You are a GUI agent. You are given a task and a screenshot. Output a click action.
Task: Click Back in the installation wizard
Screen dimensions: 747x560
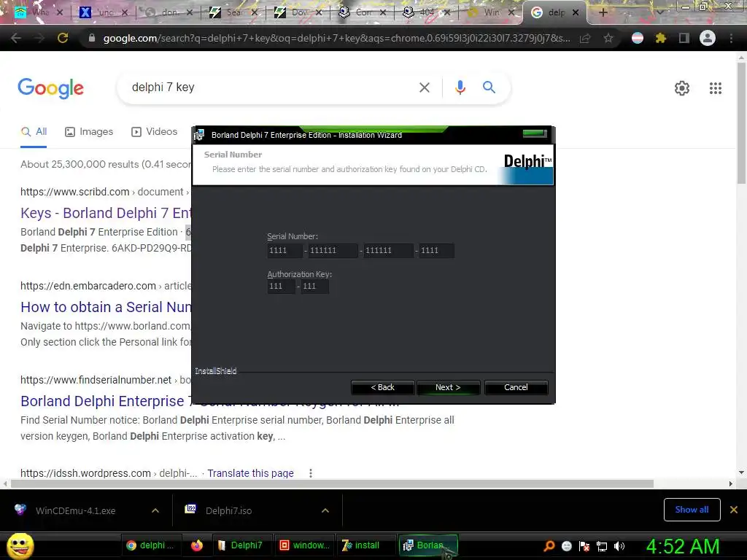pos(382,388)
